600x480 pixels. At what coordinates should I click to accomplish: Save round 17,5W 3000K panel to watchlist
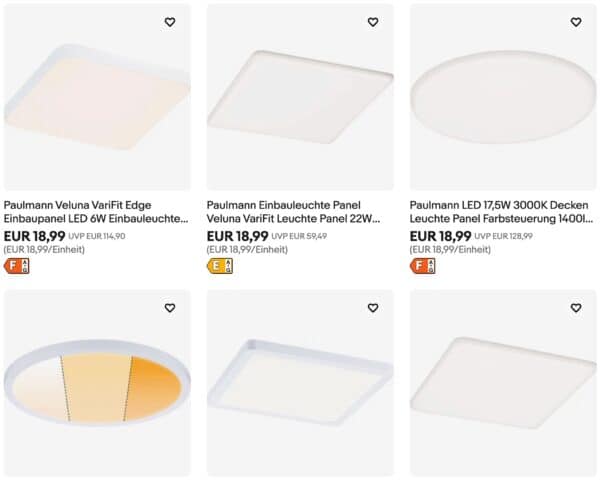(x=576, y=22)
